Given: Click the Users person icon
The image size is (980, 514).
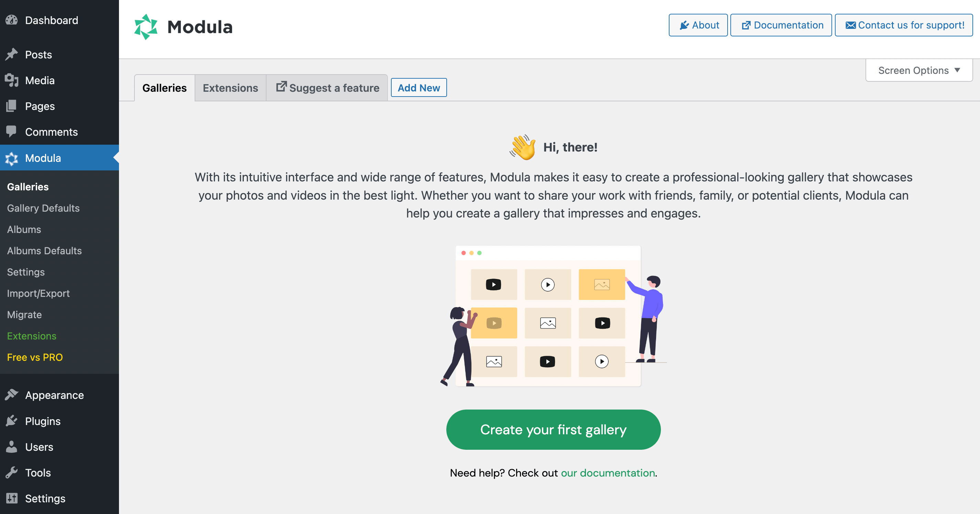Looking at the screenshot, I should 12,447.
